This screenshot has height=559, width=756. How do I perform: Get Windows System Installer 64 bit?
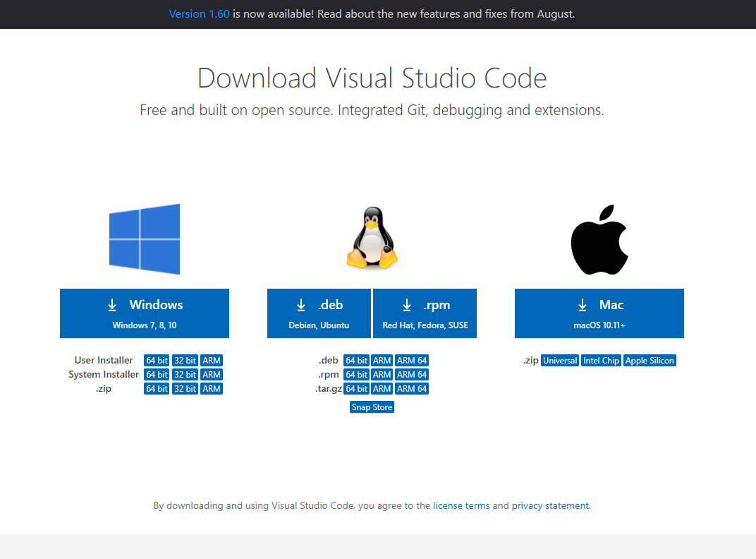[157, 375]
